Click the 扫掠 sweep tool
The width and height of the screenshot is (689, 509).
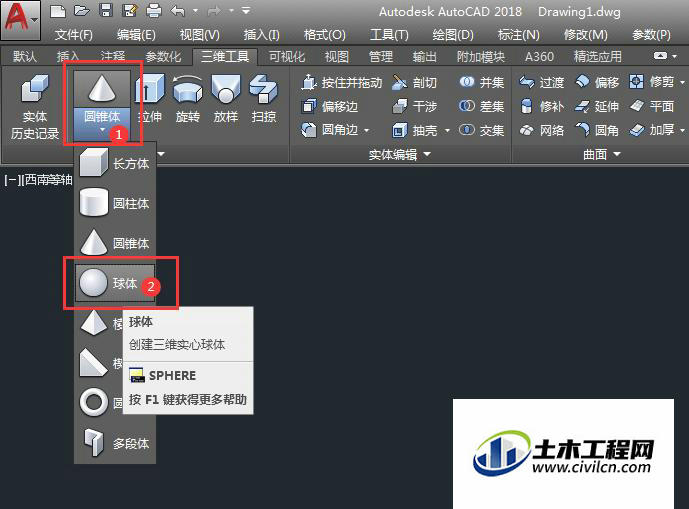pos(264,98)
